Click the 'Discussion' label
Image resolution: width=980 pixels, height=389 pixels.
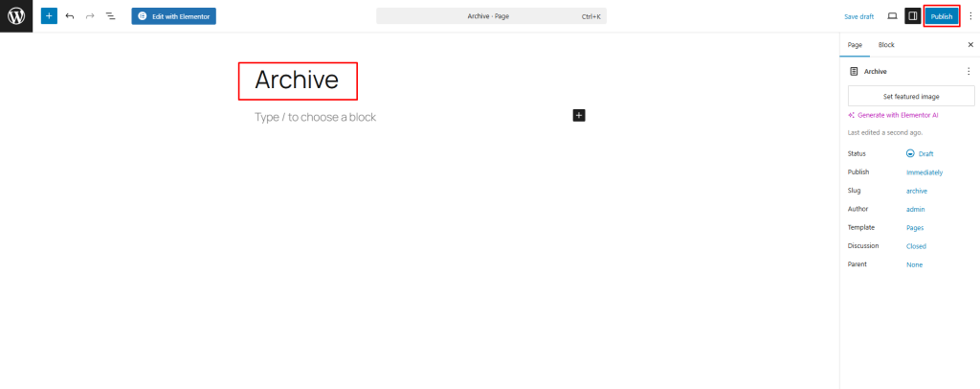(x=863, y=246)
